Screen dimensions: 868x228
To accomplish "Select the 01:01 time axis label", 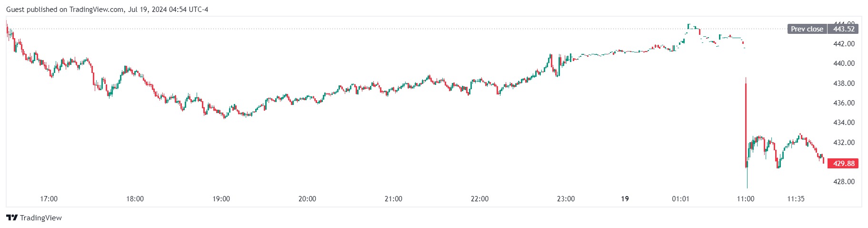I will pyautogui.click(x=680, y=199).
